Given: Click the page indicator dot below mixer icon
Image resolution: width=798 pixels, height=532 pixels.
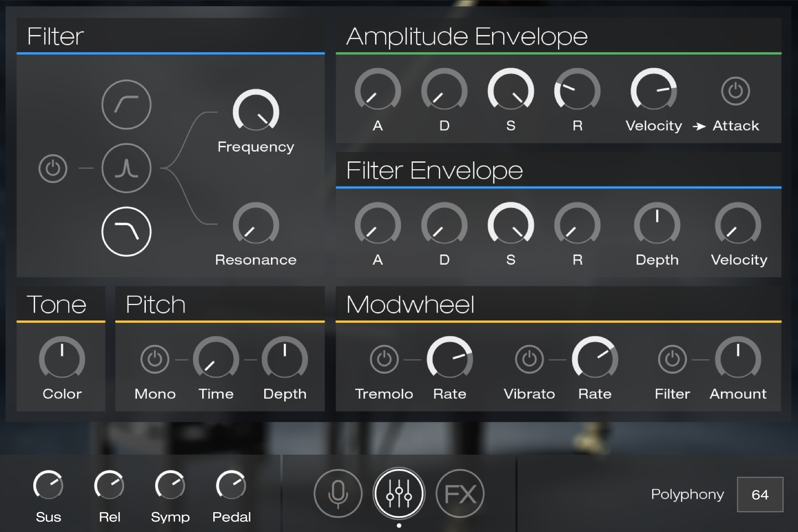Looking at the screenshot, I should tap(399, 525).
